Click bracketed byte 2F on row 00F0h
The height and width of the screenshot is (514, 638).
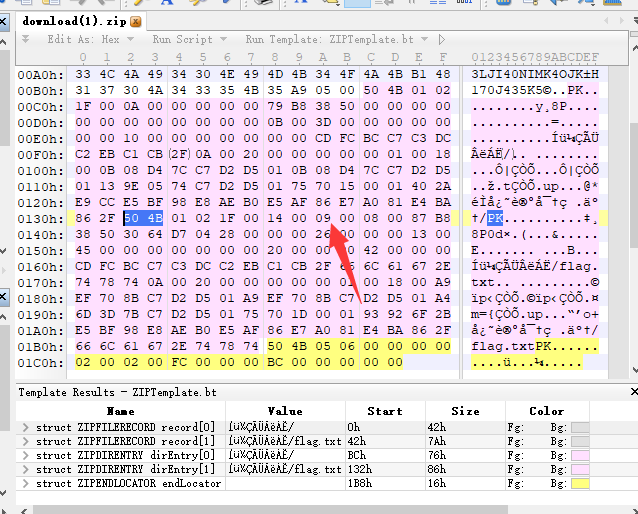click(x=179, y=155)
